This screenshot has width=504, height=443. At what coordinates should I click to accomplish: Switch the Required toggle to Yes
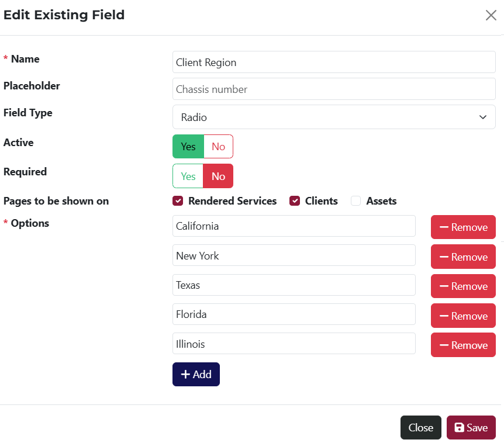[x=188, y=176]
